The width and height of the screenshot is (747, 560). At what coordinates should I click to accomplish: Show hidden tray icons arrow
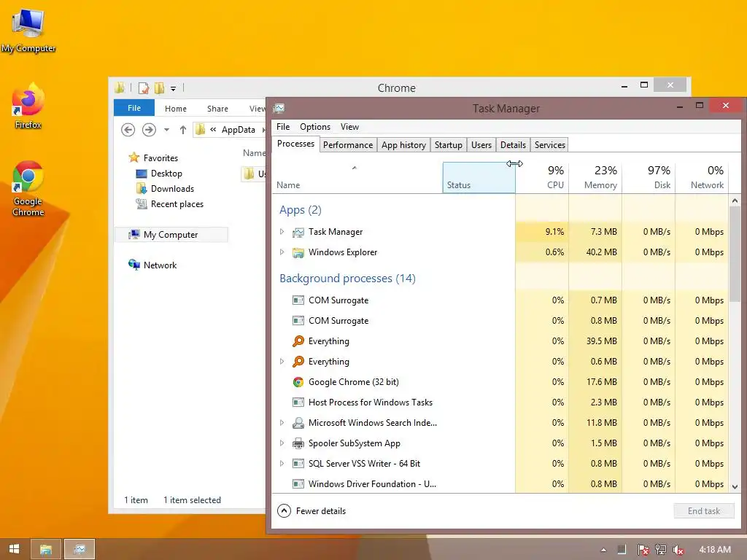pyautogui.click(x=603, y=550)
